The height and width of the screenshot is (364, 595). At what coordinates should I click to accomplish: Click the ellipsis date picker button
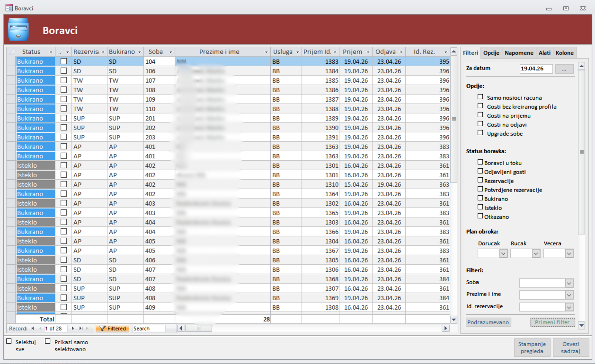click(564, 69)
